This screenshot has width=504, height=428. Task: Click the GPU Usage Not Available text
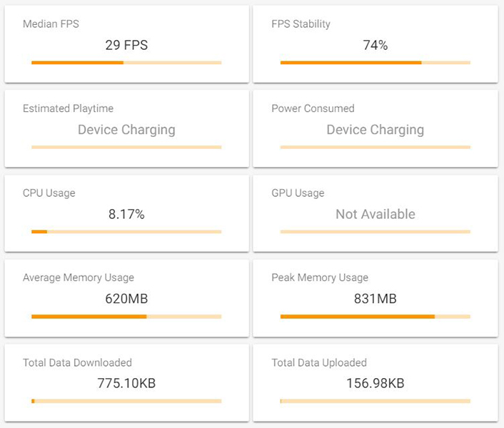(x=376, y=214)
